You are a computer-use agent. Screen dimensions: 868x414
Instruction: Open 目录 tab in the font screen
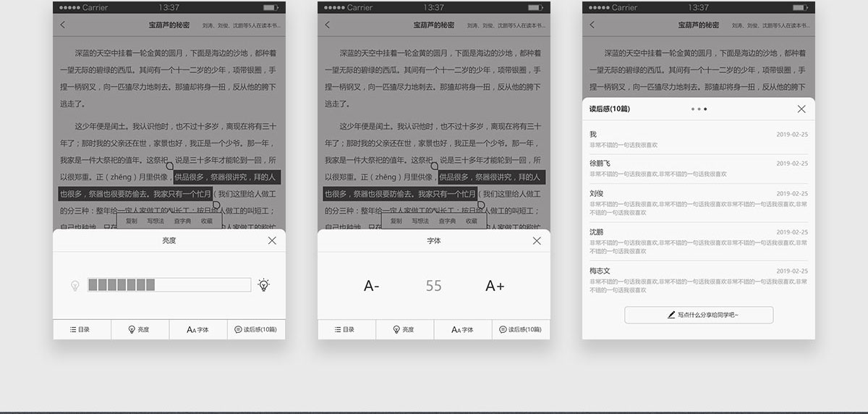[346, 329]
